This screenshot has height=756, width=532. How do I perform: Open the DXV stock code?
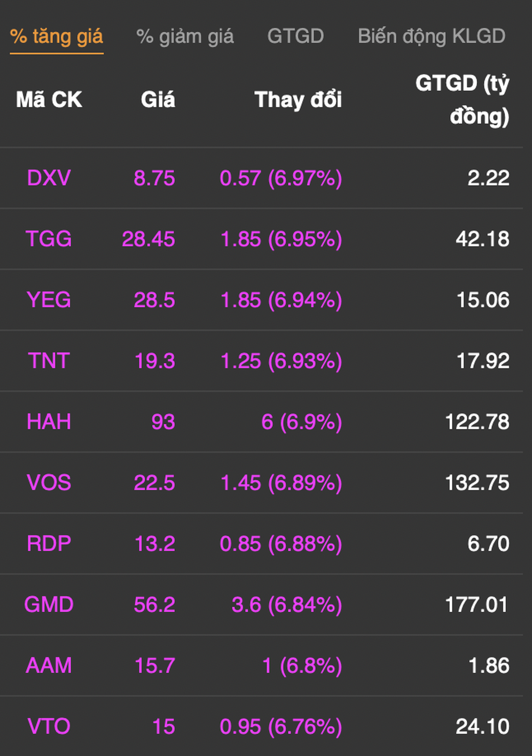pos(49,178)
